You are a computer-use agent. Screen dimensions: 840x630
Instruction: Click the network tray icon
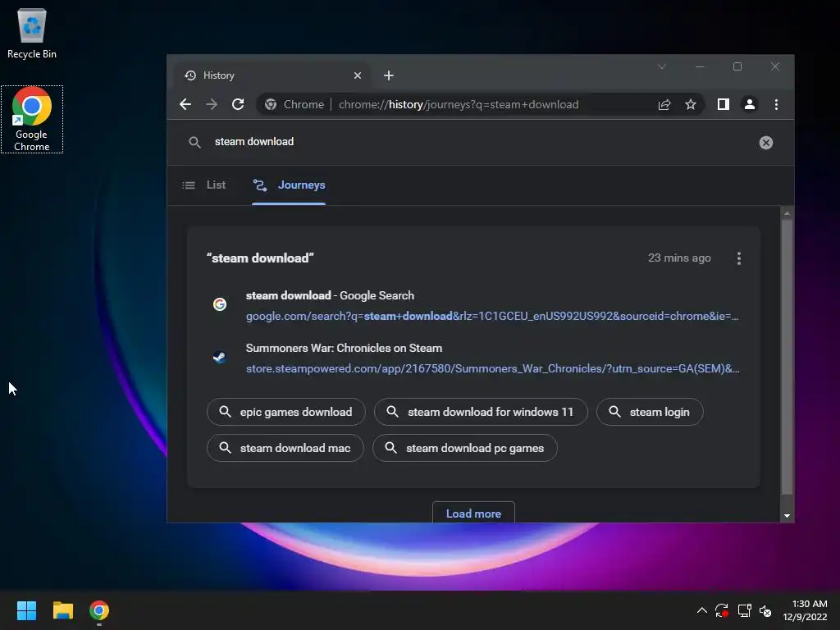point(744,610)
